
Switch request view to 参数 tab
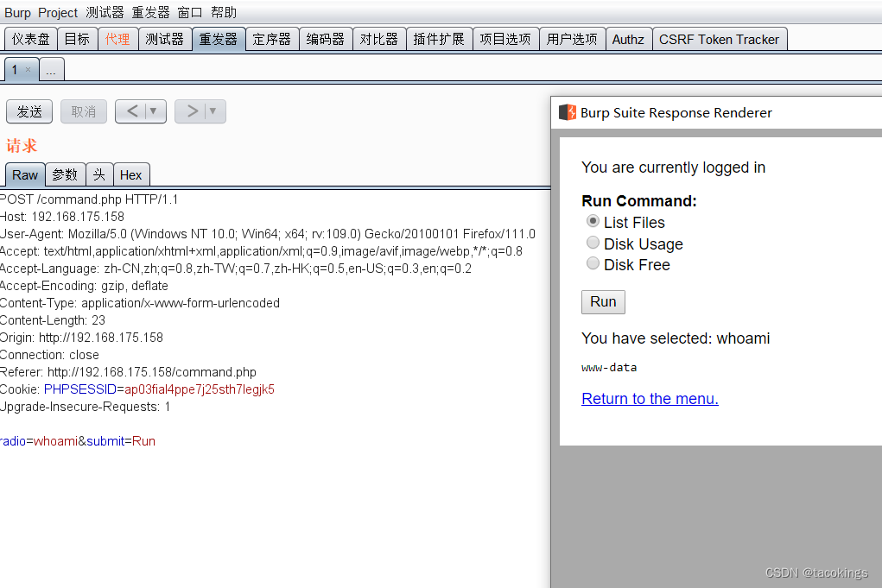click(x=66, y=174)
